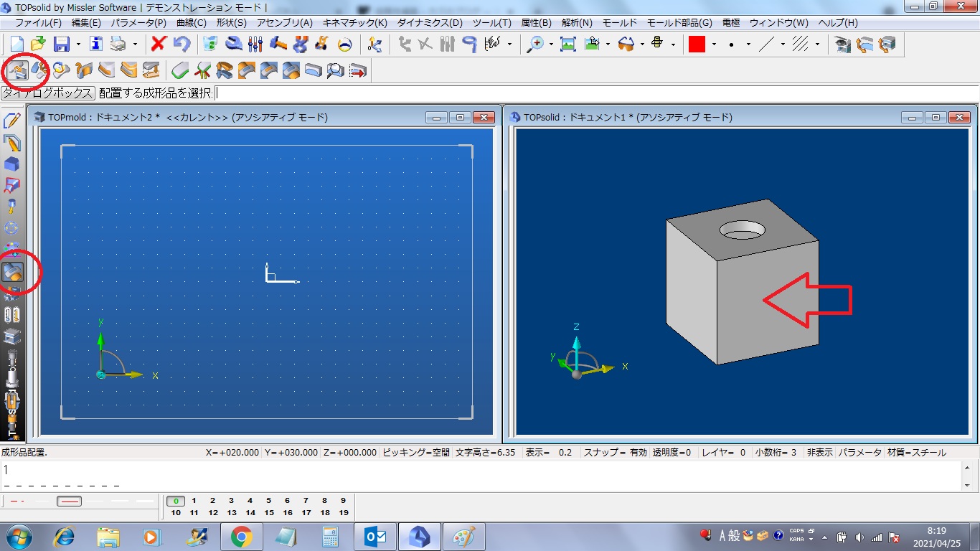Open a file with the folder icon
This screenshot has height=551, width=980.
pos(39,44)
